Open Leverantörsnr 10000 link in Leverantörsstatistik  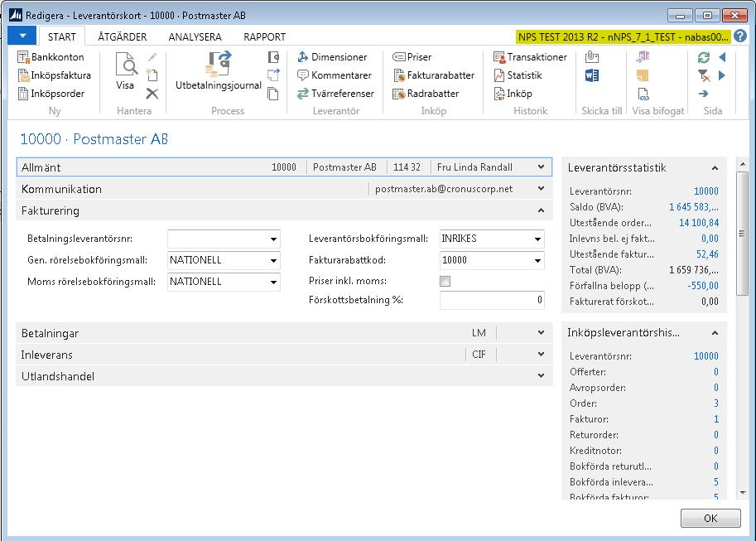705,191
